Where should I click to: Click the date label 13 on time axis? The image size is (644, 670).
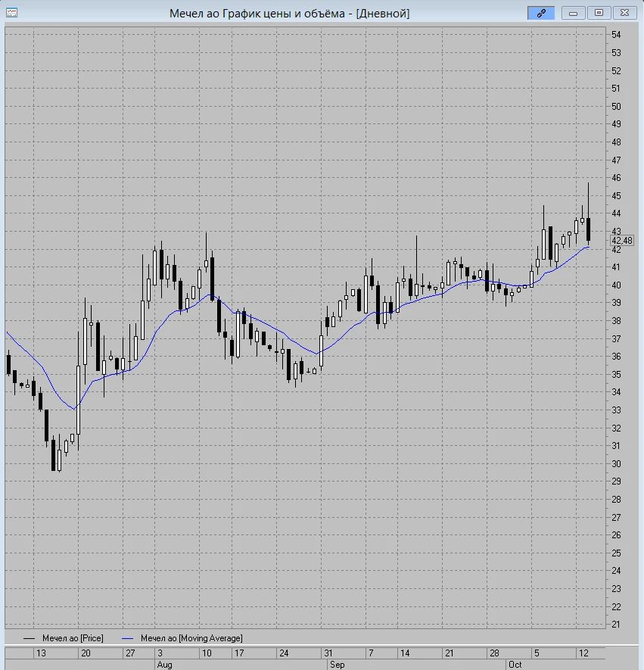tap(41, 653)
